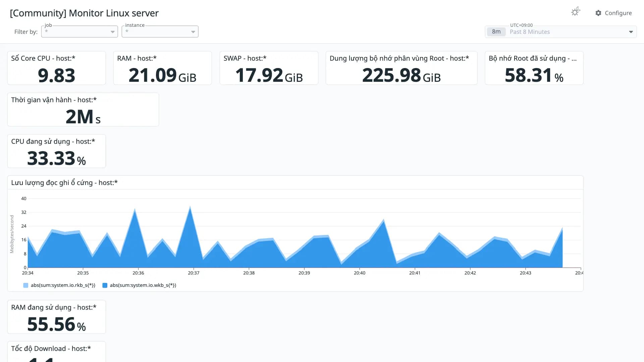Click the UTC+09:00 timezone label
Image resolution: width=644 pixels, height=362 pixels.
(x=521, y=25)
